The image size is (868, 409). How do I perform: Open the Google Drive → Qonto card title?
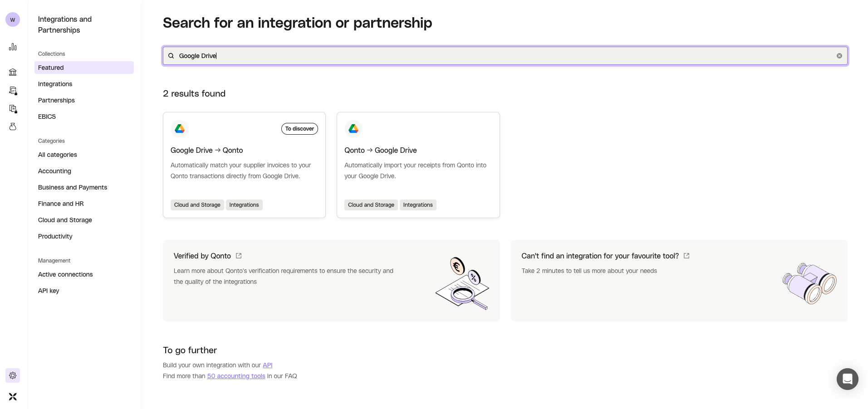pos(206,150)
